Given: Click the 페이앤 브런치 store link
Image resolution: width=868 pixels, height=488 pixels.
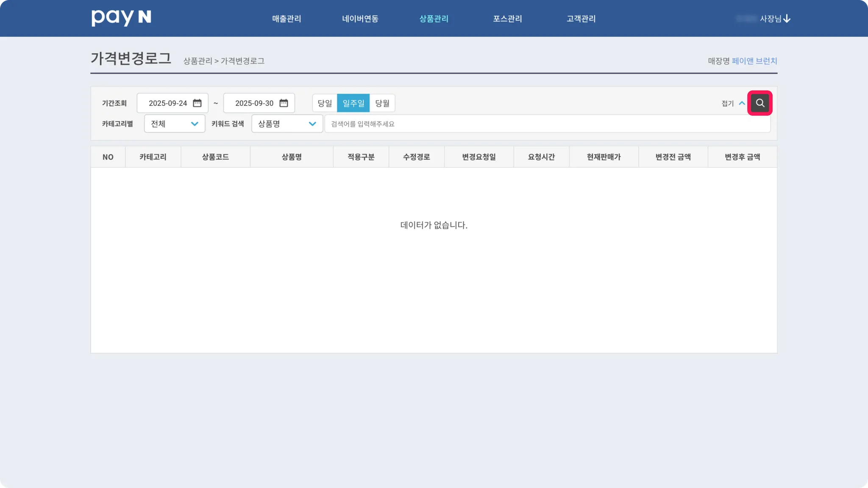Looking at the screenshot, I should (754, 61).
